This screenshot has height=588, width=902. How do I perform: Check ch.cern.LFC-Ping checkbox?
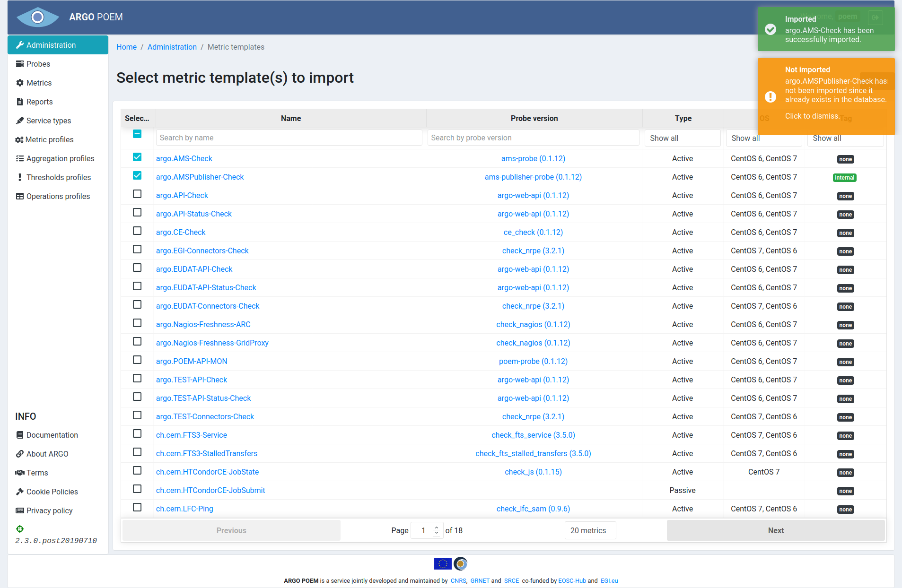[137, 507]
